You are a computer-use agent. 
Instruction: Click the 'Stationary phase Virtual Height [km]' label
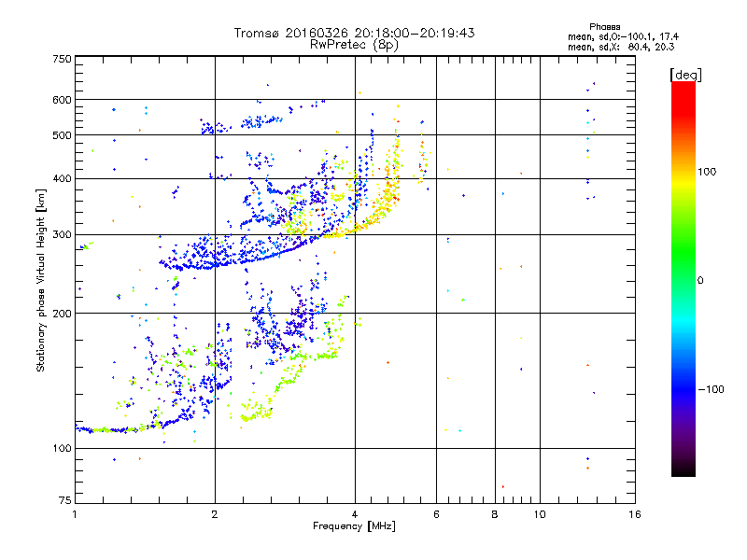click(x=41, y=280)
